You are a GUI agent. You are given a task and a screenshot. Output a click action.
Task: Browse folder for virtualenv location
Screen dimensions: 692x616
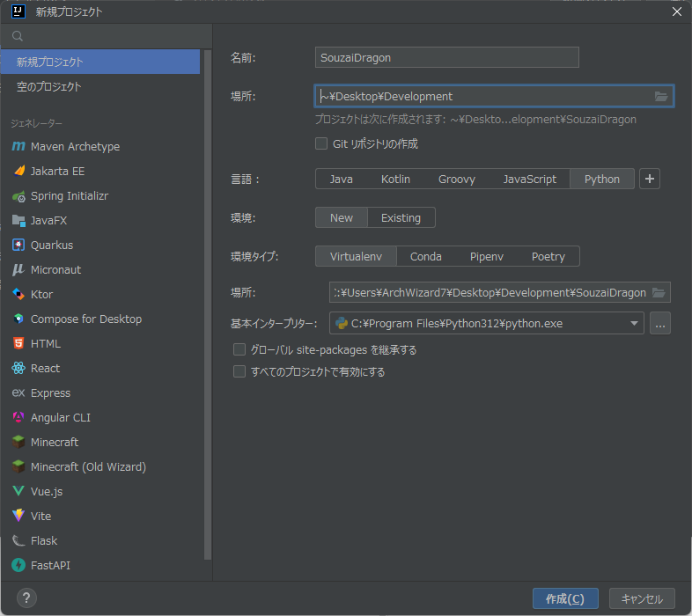[x=659, y=292]
